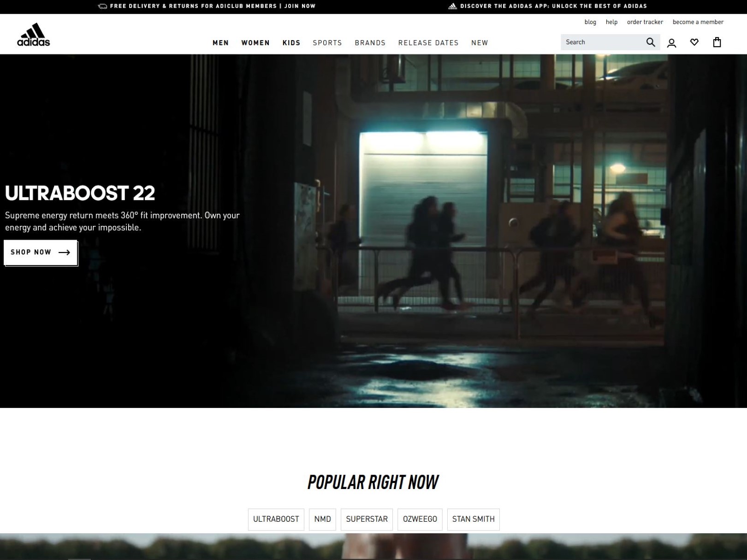Open the WOMEN menu
This screenshot has width=747, height=560.
(x=255, y=43)
